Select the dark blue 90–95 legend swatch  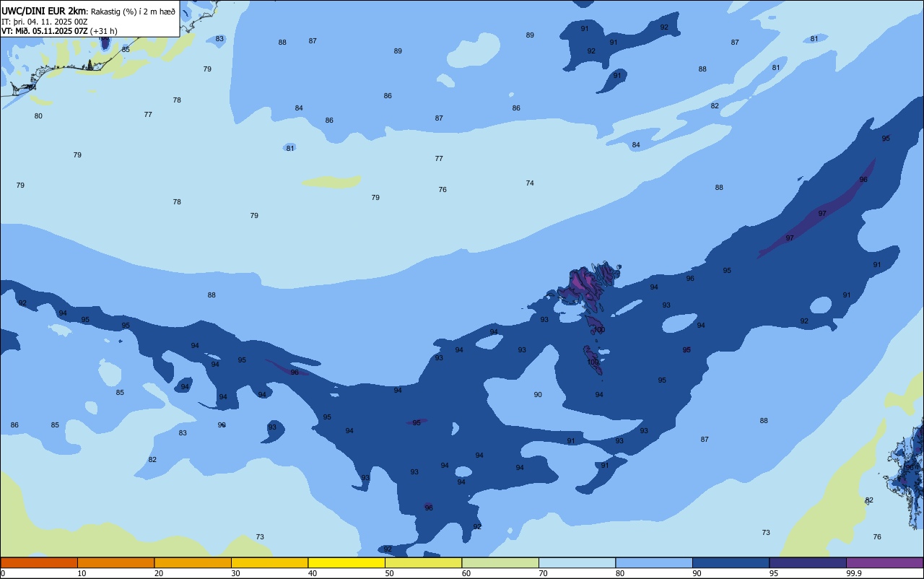click(731, 562)
